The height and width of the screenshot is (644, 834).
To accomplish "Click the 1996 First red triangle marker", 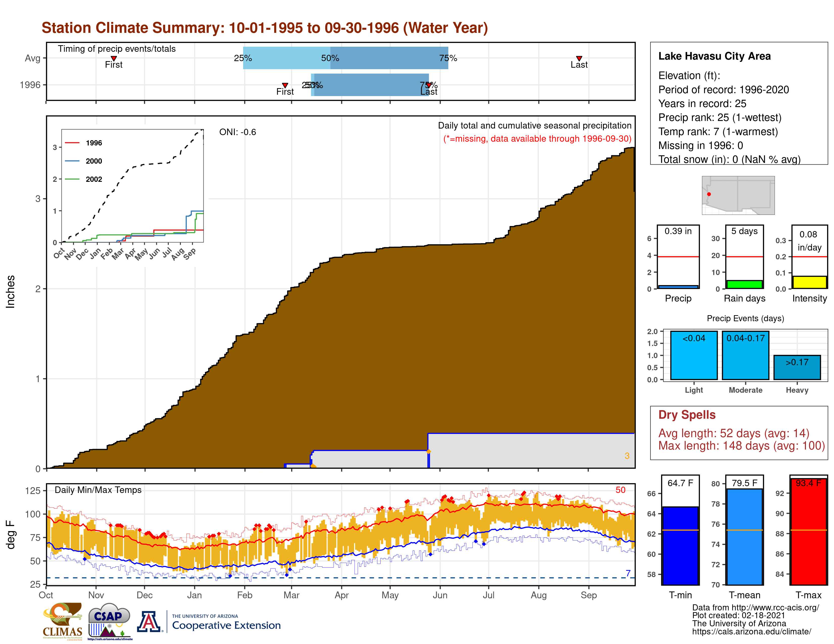I will click(x=285, y=85).
